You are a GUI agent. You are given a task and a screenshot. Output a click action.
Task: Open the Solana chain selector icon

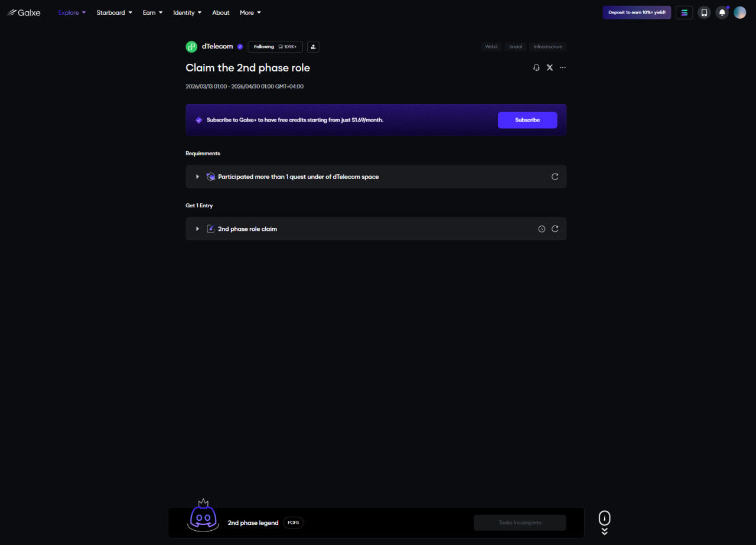(684, 12)
